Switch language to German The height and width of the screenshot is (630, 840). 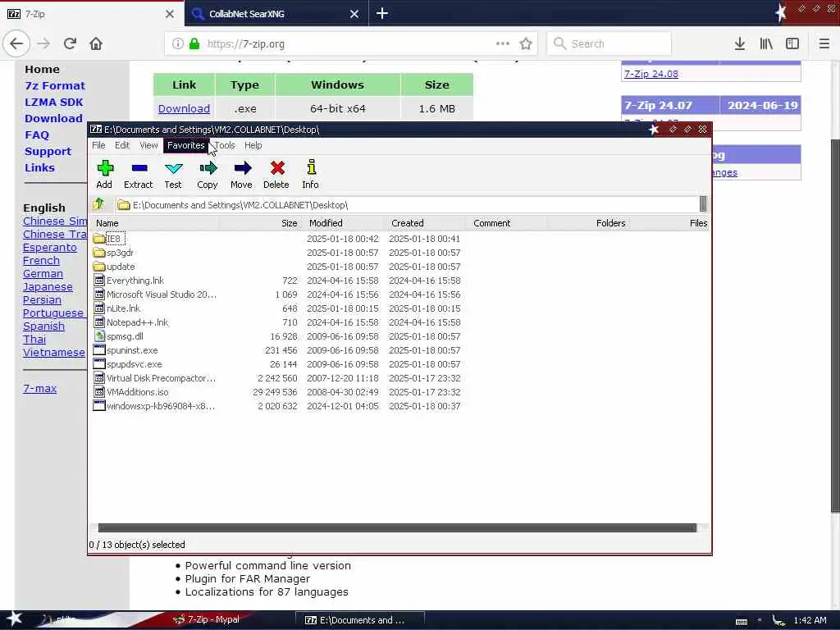click(x=43, y=274)
